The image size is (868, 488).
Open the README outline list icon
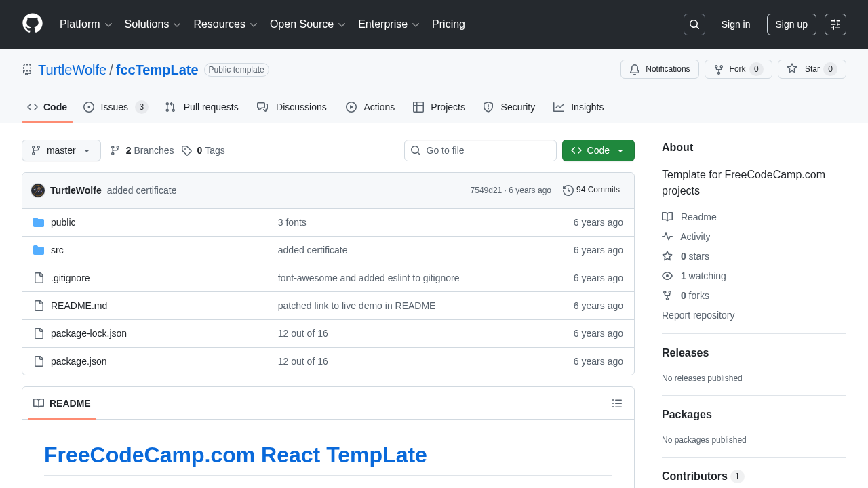point(616,403)
